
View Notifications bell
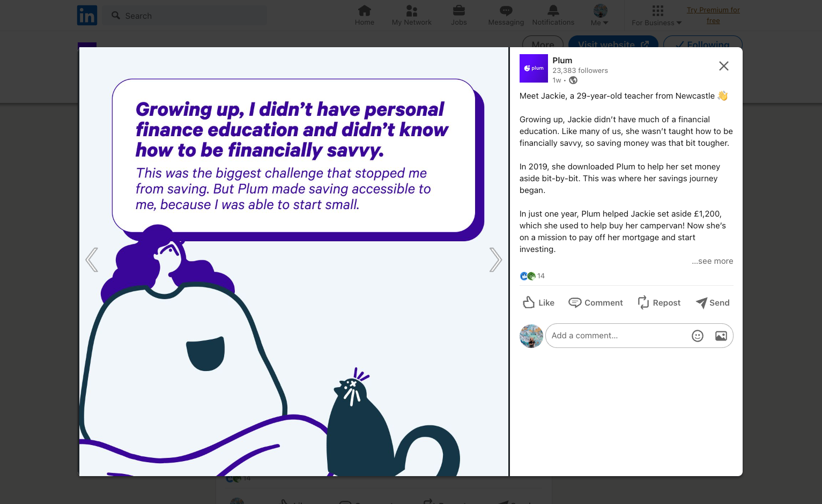click(x=553, y=16)
